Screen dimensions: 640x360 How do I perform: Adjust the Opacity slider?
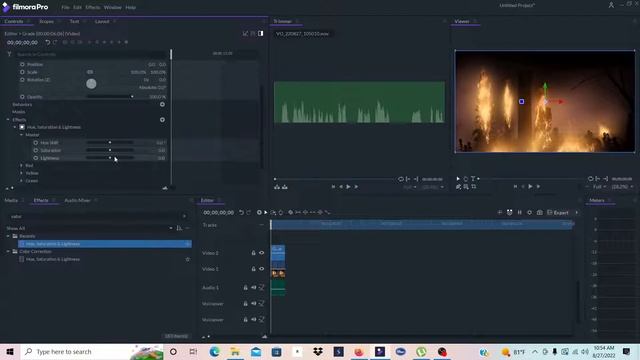coord(109,97)
